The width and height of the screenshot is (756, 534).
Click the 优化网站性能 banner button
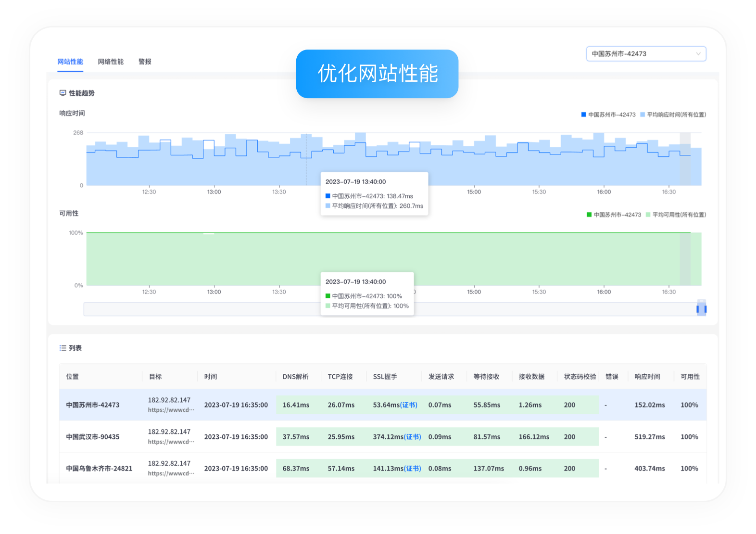377,74
